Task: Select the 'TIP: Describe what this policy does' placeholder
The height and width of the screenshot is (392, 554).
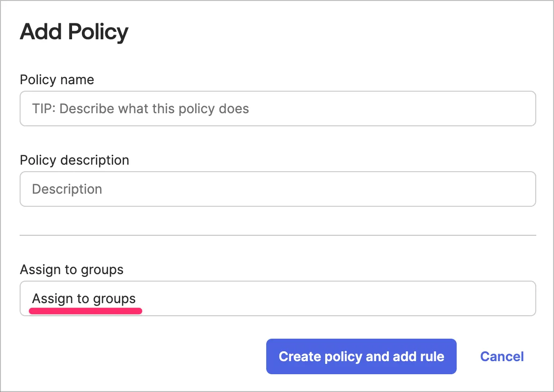Action: (x=140, y=109)
